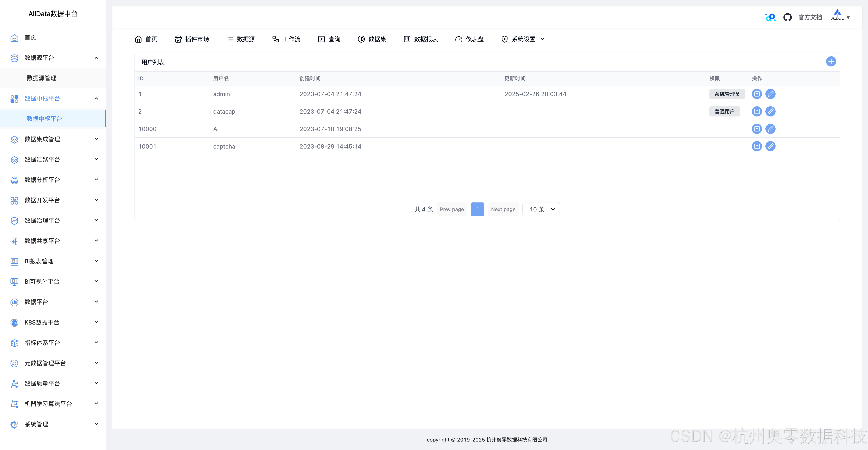Click the BI报表管理 sidebar icon

point(14,261)
